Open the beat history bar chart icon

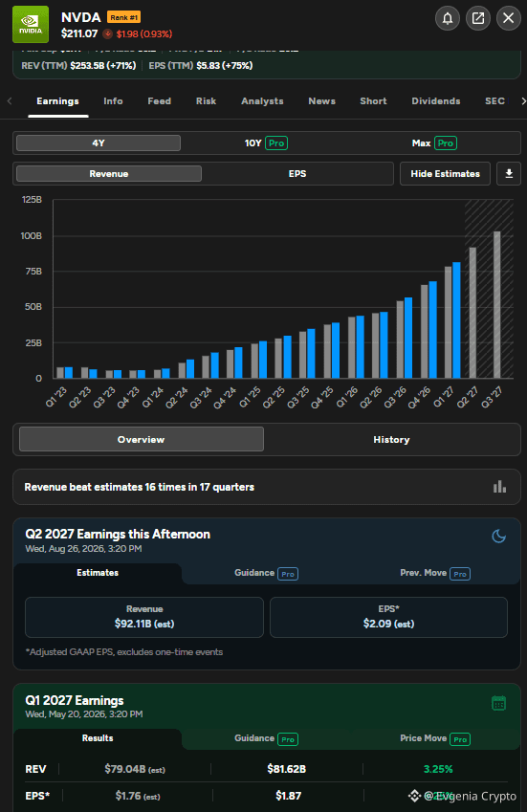(499, 486)
